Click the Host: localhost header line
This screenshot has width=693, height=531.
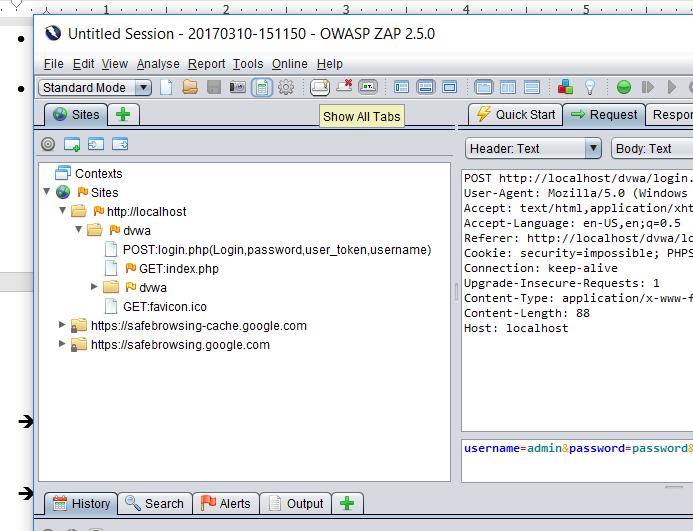(x=516, y=328)
